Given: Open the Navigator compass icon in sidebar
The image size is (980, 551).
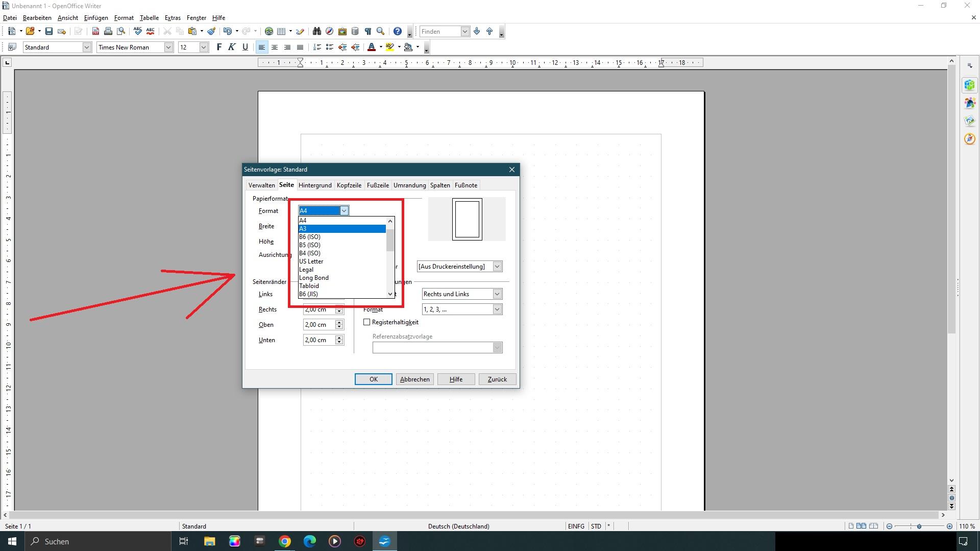Looking at the screenshot, I should tap(969, 139).
